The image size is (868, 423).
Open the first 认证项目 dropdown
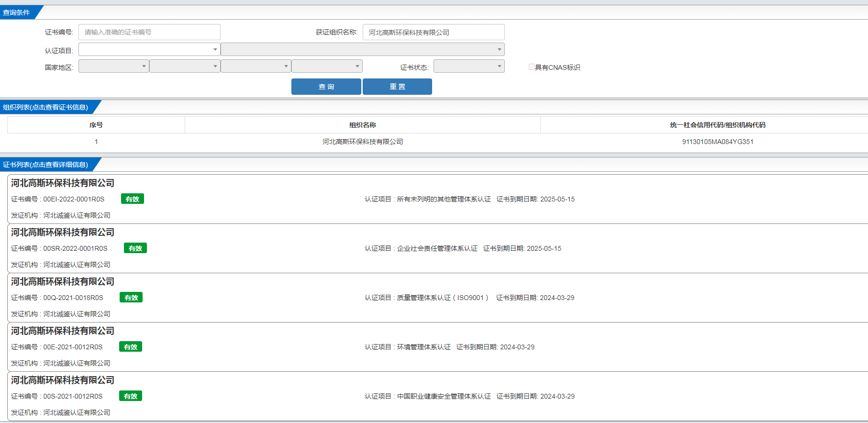149,49
